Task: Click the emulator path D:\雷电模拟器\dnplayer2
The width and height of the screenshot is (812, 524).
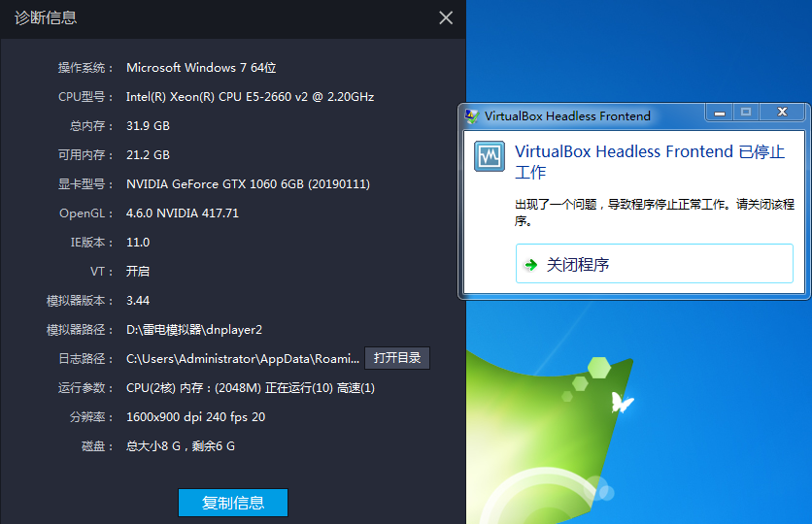Action: point(194,330)
